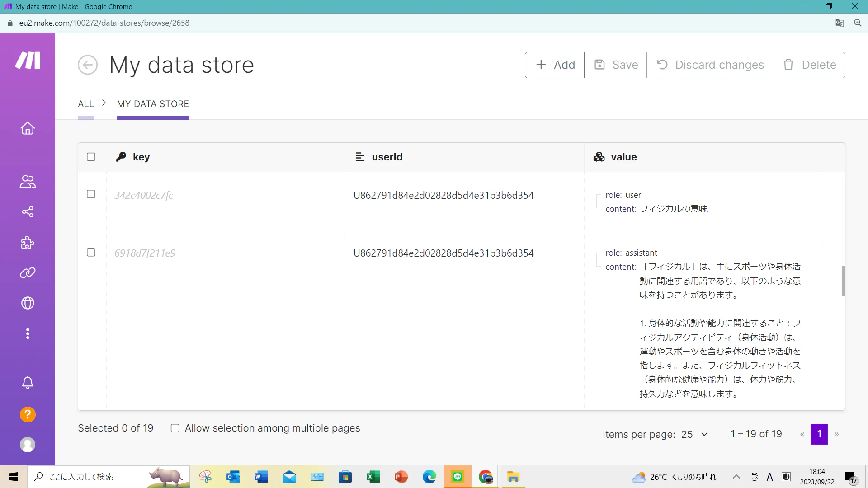Viewport: 868px width, 488px height.
Task: Open File Explorer from the taskbar
Action: [513, 477]
